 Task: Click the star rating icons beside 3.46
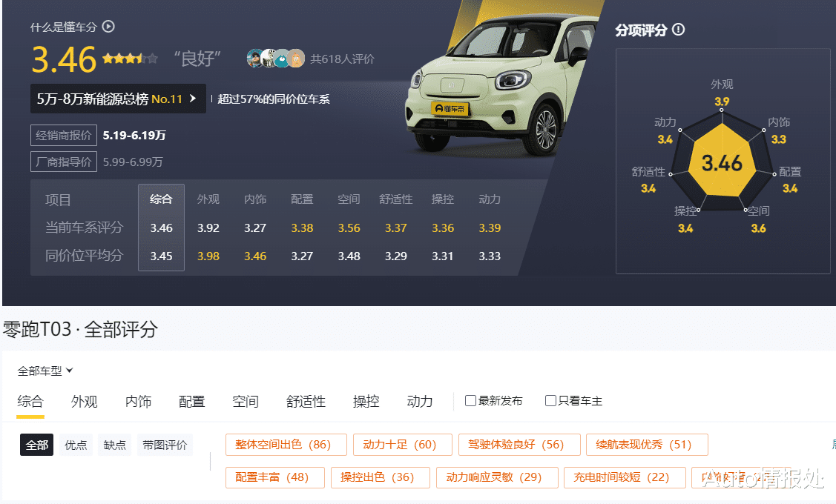click(x=130, y=58)
